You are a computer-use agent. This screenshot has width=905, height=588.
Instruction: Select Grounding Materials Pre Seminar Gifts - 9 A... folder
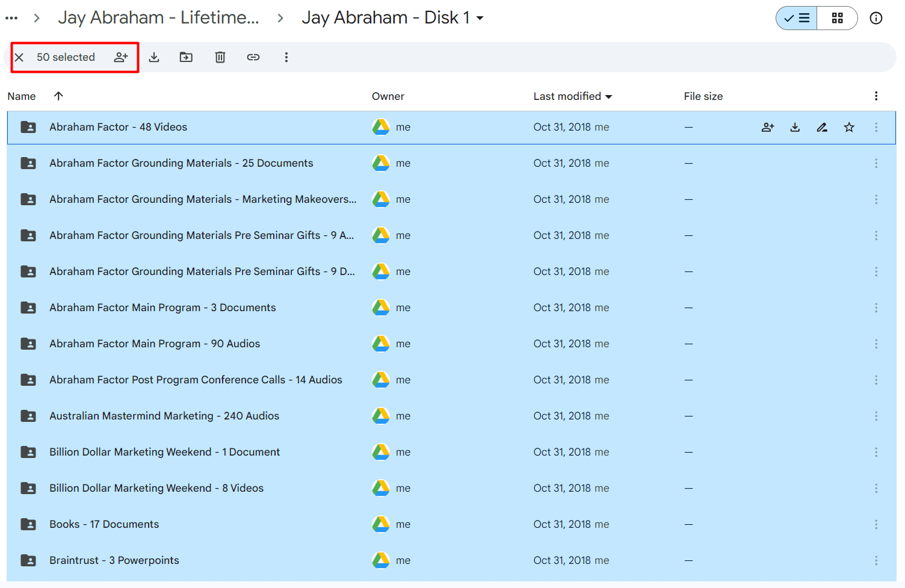point(451,235)
